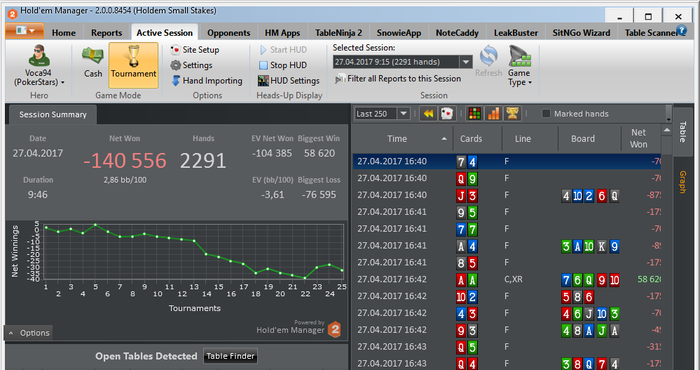Screen dimensions: 700x370
Task: Stop the HUD
Action: click(283, 65)
